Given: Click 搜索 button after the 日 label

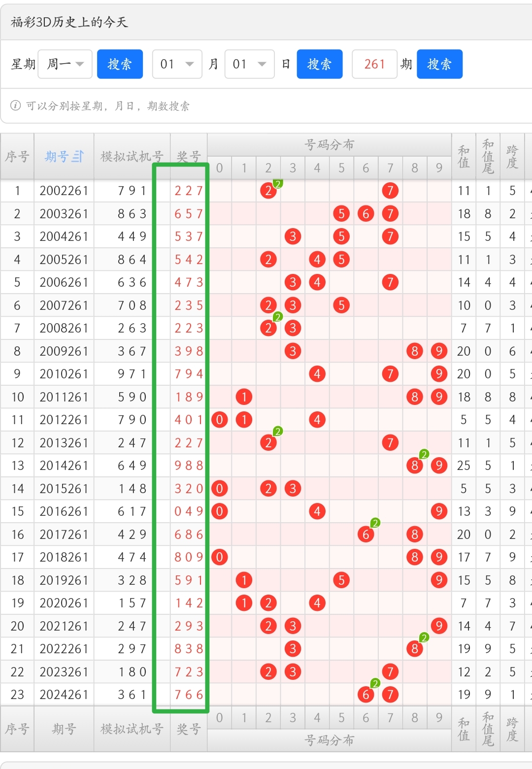Looking at the screenshot, I should [320, 64].
